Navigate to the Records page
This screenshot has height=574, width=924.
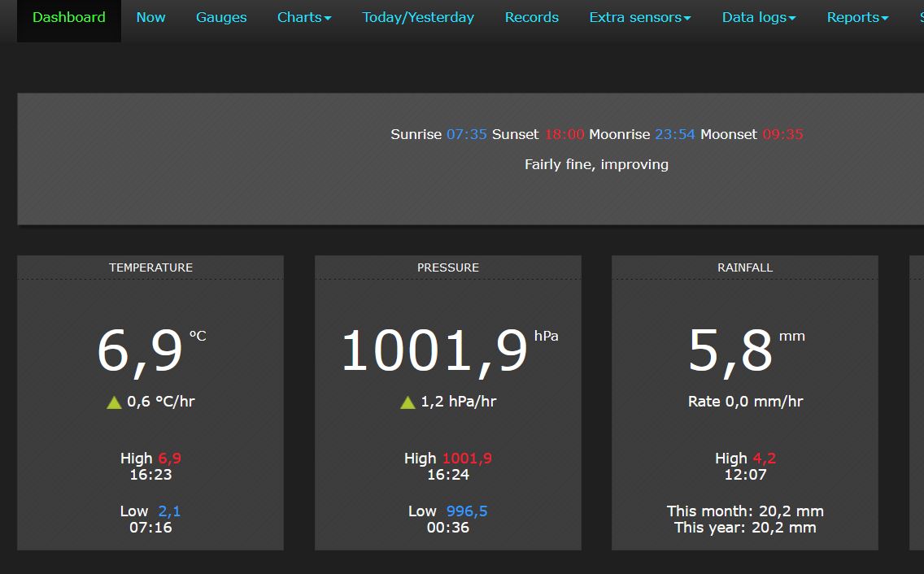(531, 17)
